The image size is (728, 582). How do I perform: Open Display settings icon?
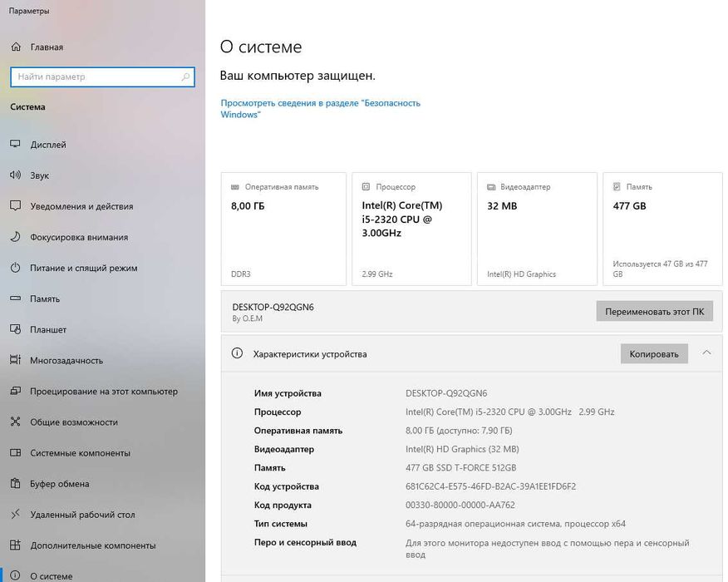[x=15, y=145]
